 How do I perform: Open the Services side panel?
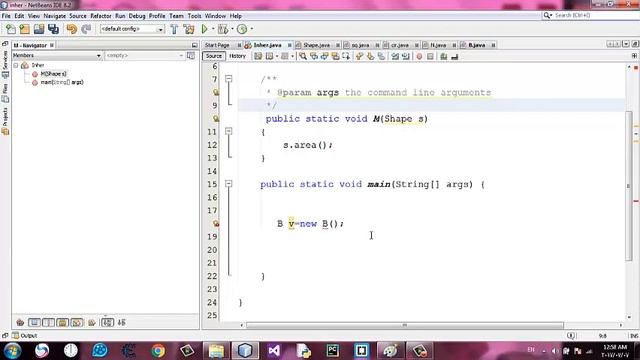[5, 65]
